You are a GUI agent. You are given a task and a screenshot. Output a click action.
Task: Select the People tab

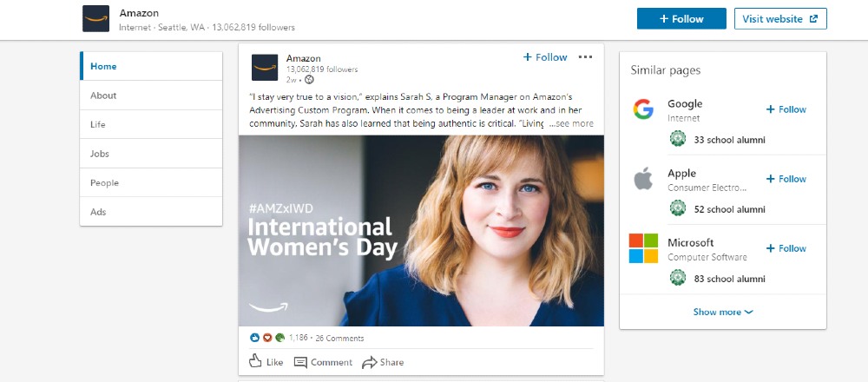[104, 183]
